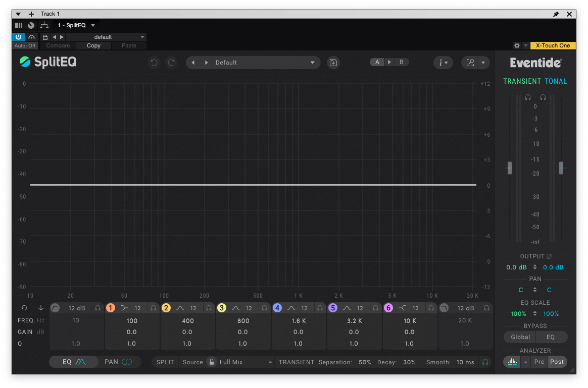Click the down arrow beside reset
588x388 pixels.
pos(41,308)
